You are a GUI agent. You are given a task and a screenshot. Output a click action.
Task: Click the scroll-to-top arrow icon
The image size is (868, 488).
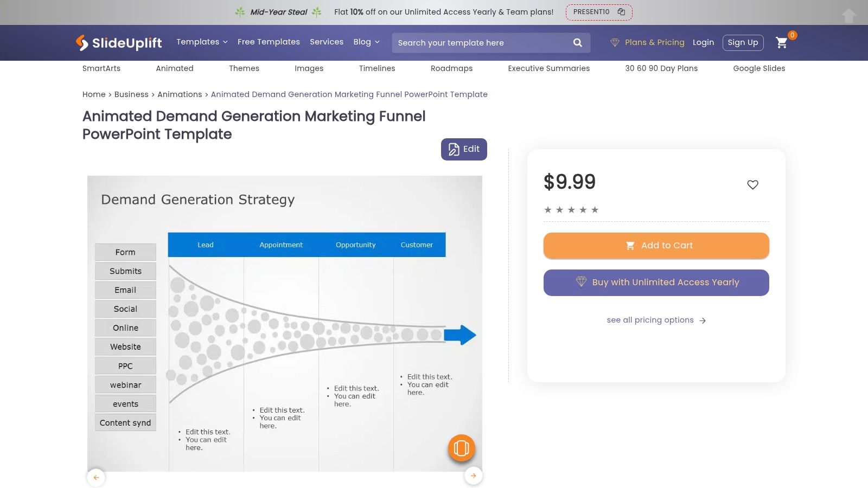pyautogui.click(x=848, y=15)
